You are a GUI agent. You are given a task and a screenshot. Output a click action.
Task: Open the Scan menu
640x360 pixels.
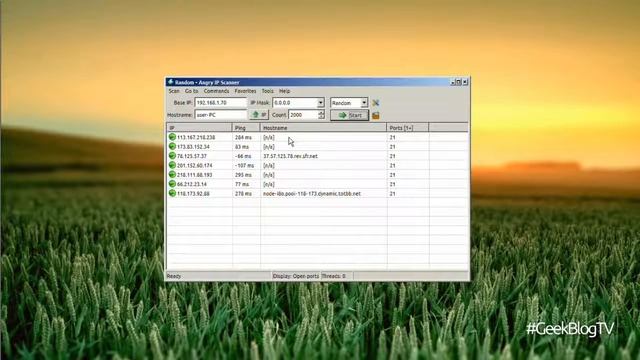[174, 91]
